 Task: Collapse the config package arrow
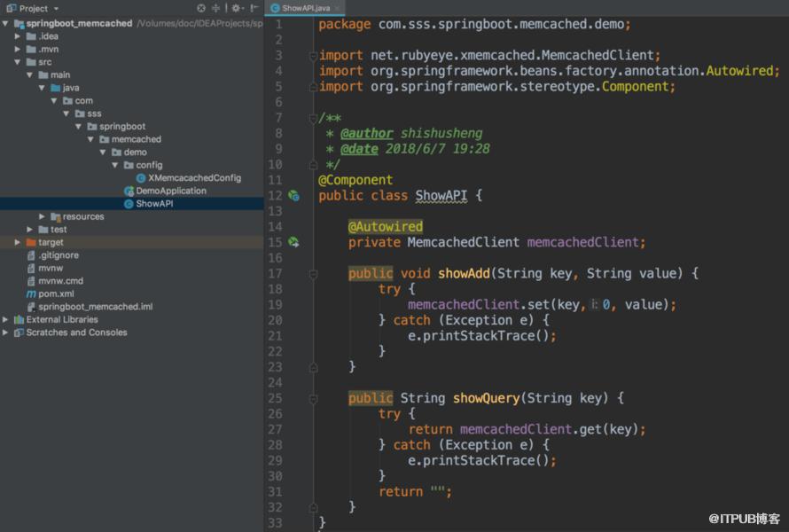pos(115,165)
